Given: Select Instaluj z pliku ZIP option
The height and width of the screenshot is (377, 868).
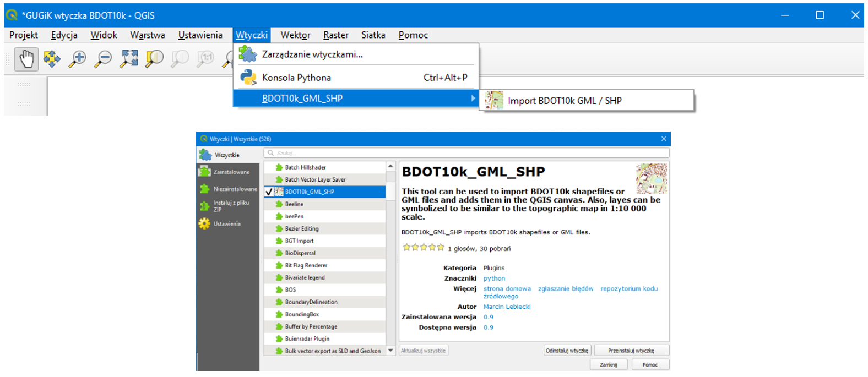Looking at the screenshot, I should [x=228, y=206].
